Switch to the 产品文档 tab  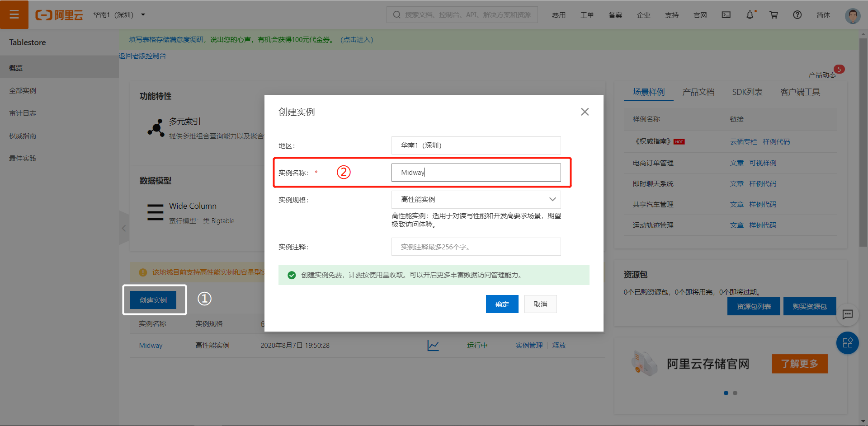click(698, 92)
